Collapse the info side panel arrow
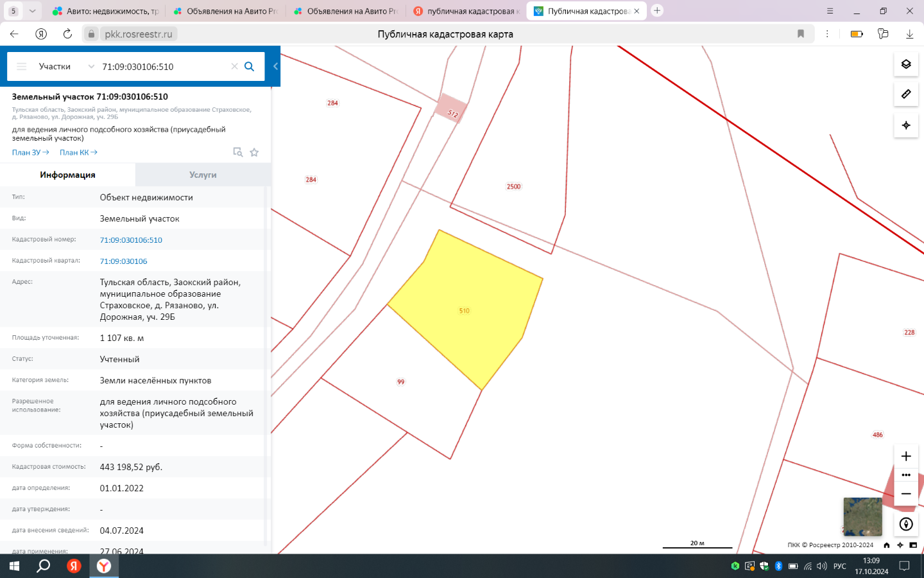This screenshot has width=924, height=578. 275,66
